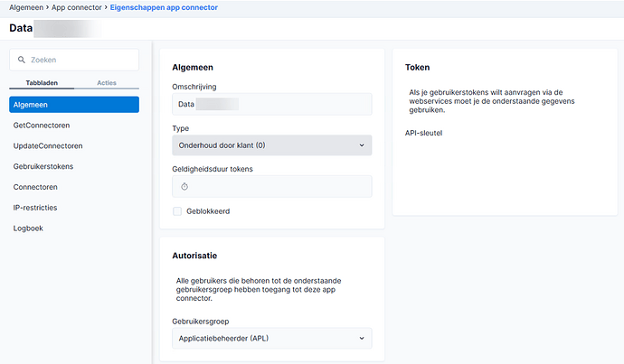View the Logboek sidebar item
Screen dimensions: 624x364
(28, 229)
